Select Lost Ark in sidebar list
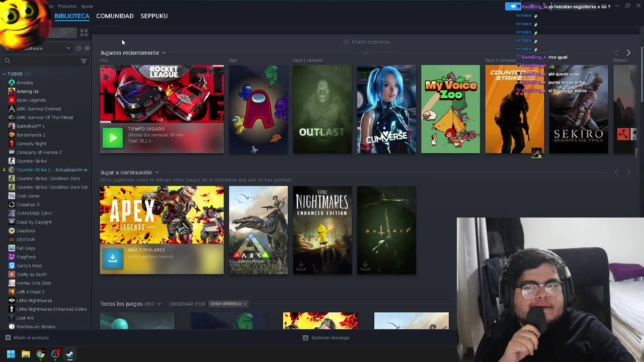This screenshot has width=644, height=362. 25,318
